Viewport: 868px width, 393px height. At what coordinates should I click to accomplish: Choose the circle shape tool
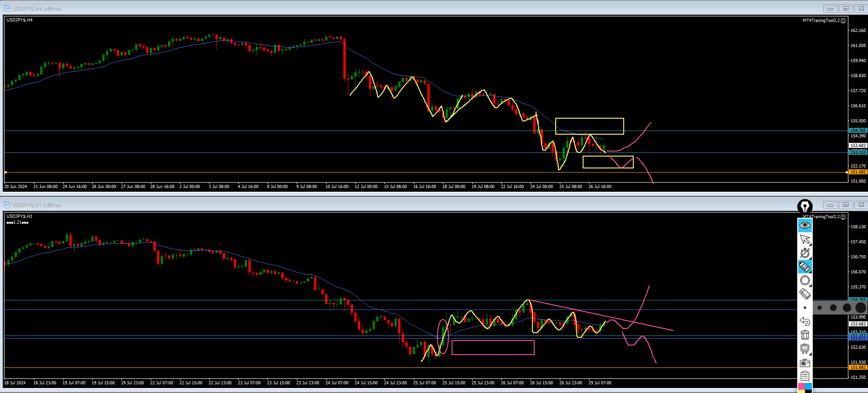click(805, 280)
